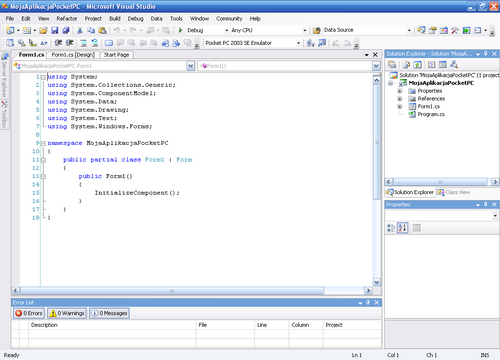This screenshot has height=360, width=500.
Task: Click the Save icon in toolbar
Action: [x=54, y=30]
